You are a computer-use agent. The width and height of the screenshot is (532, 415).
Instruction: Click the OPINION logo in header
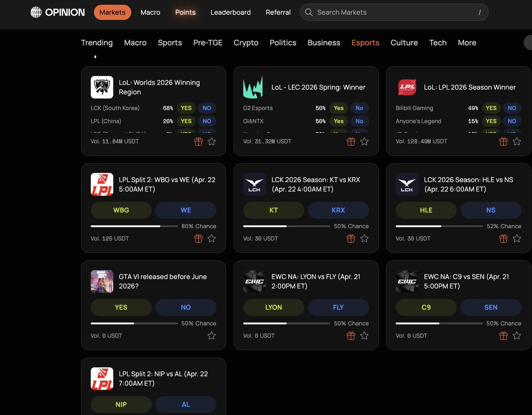click(x=57, y=12)
